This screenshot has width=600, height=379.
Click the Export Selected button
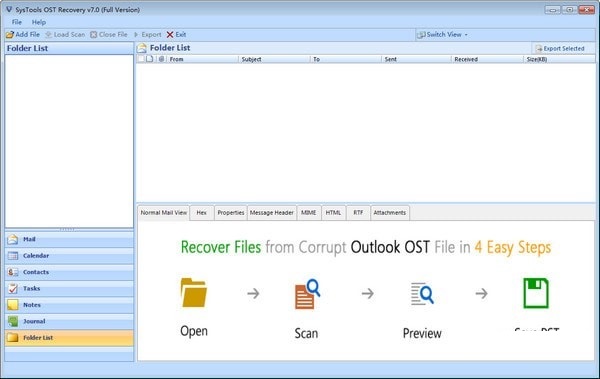[x=560, y=49]
